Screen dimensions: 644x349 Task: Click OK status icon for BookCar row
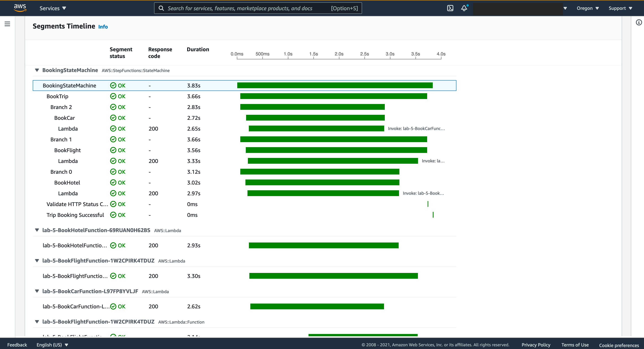click(113, 118)
